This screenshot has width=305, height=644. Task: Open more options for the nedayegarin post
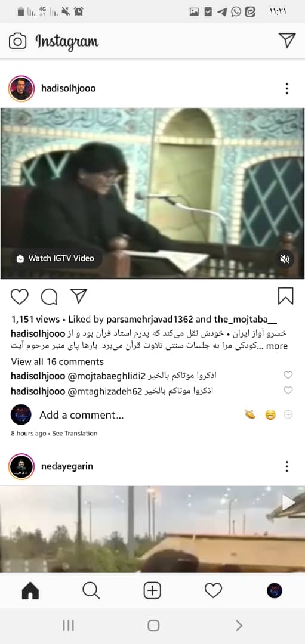point(287,466)
